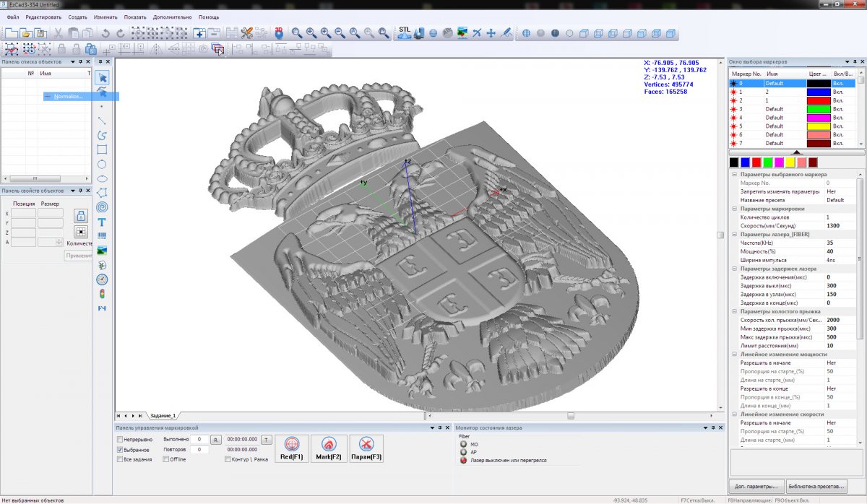Click the red 3D view icon

click(279, 32)
